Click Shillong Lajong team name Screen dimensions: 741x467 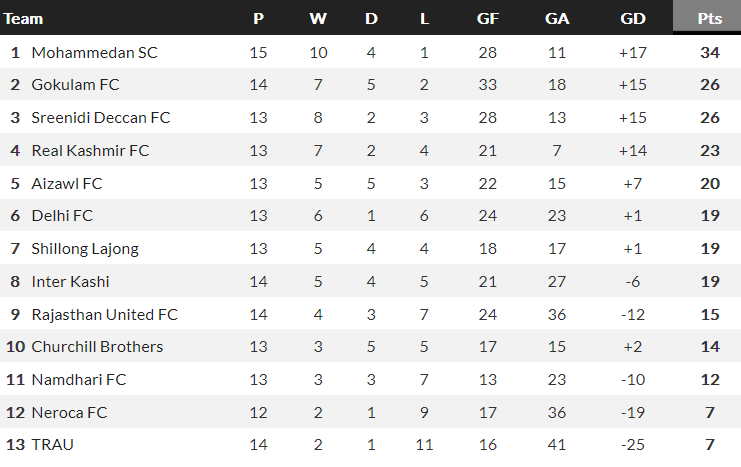coord(85,249)
